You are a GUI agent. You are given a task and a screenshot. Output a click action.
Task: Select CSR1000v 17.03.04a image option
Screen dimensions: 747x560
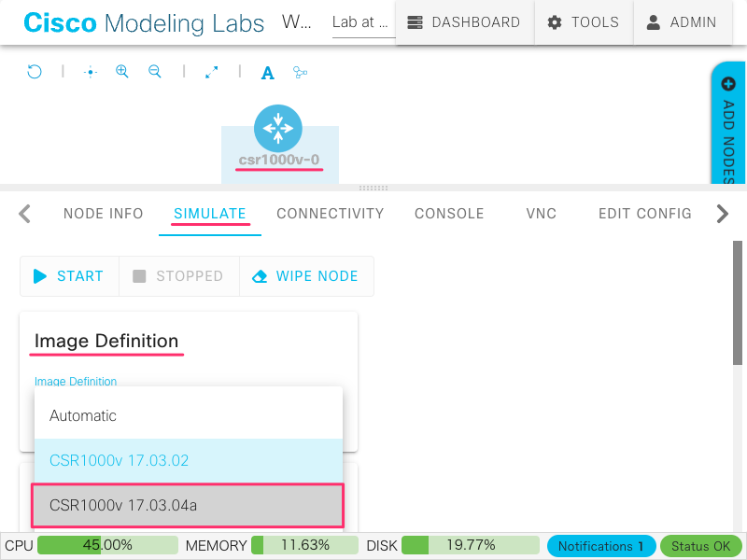pyautogui.click(x=188, y=505)
